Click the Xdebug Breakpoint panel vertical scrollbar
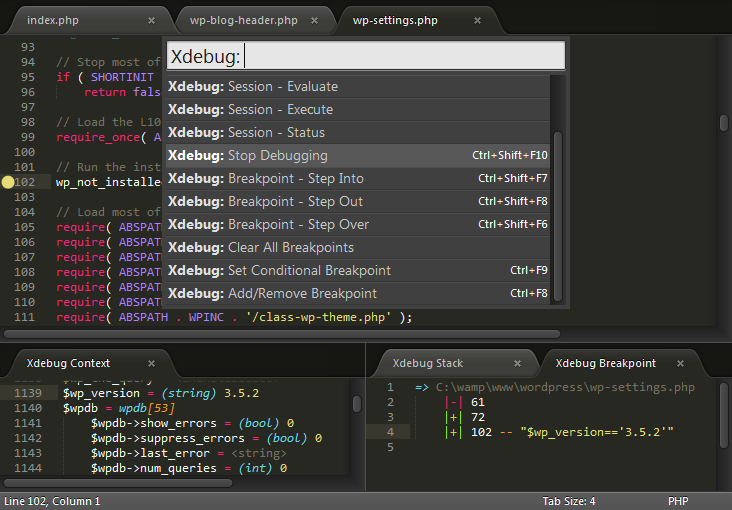This screenshot has width=732, height=510. coord(724,416)
